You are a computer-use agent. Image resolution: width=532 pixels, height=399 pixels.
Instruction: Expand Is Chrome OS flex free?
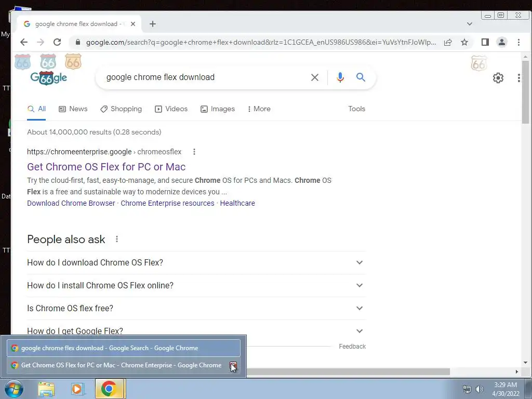click(x=196, y=308)
